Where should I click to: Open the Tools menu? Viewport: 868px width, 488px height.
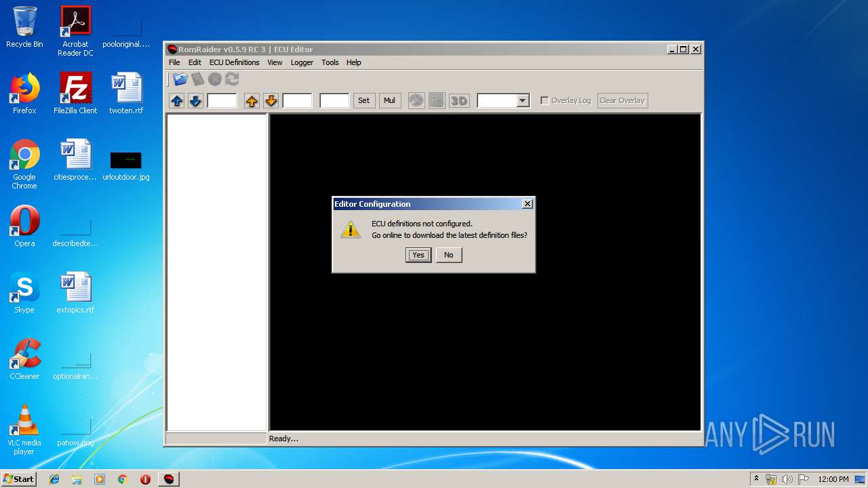[330, 62]
